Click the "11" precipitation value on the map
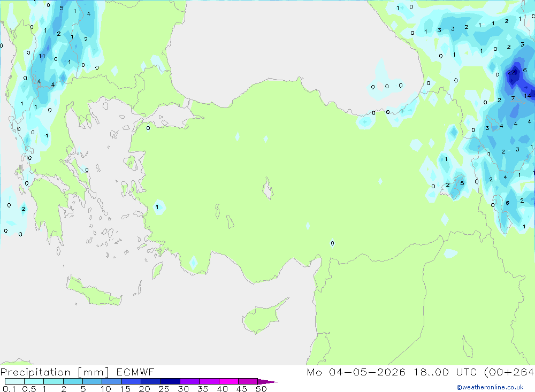 [42, 56]
